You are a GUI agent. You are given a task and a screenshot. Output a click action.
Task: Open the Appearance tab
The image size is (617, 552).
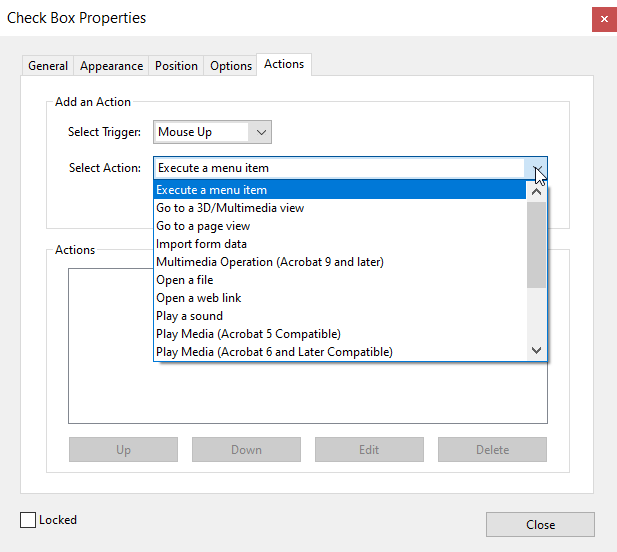pyautogui.click(x=111, y=66)
